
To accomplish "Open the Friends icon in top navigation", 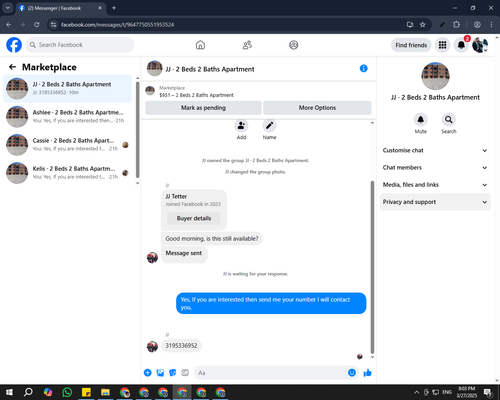I will coord(247,45).
